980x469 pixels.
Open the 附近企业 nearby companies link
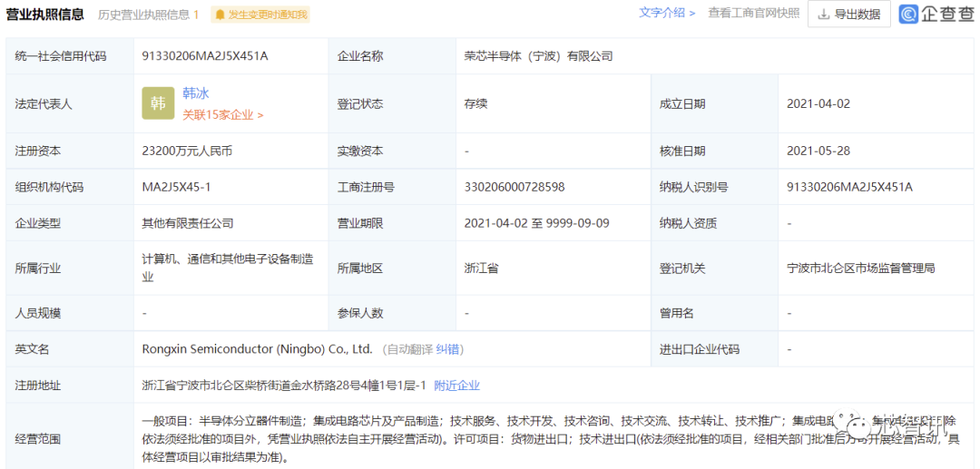coord(456,386)
